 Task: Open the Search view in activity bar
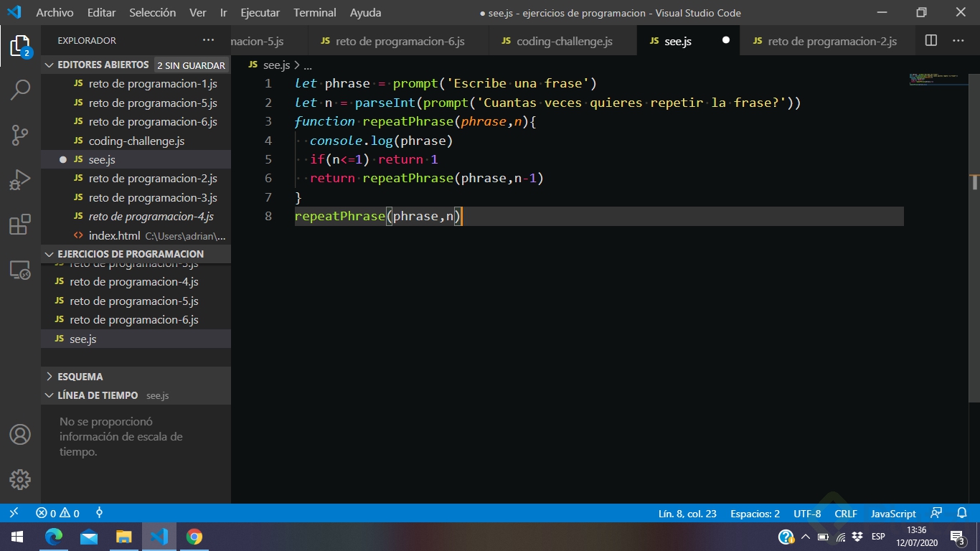[x=20, y=90]
